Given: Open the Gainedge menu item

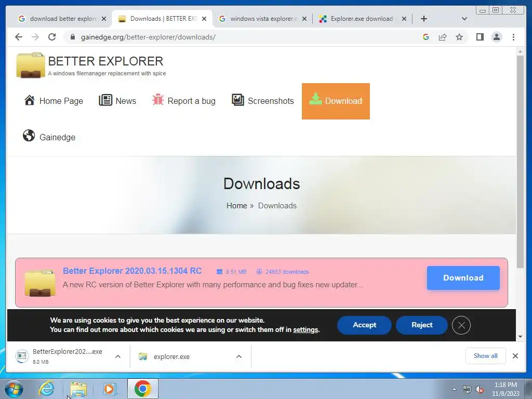Looking at the screenshot, I should tap(49, 137).
